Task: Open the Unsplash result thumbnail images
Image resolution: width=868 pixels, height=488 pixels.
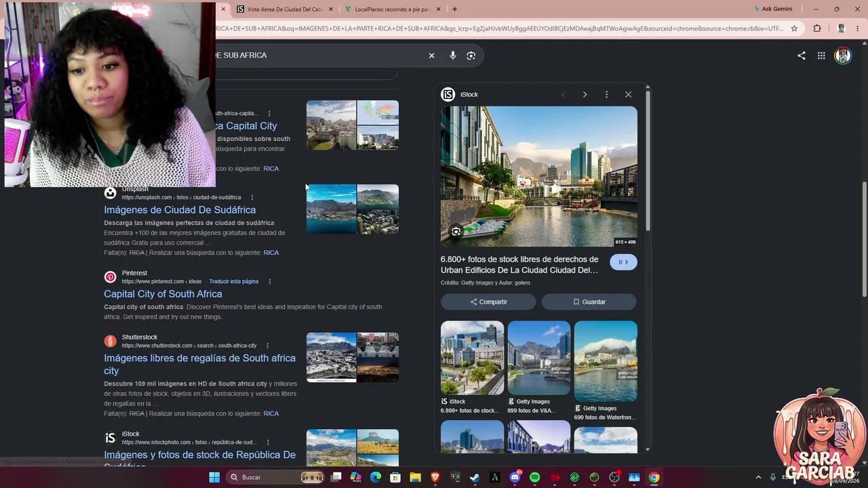Action: pyautogui.click(x=353, y=209)
